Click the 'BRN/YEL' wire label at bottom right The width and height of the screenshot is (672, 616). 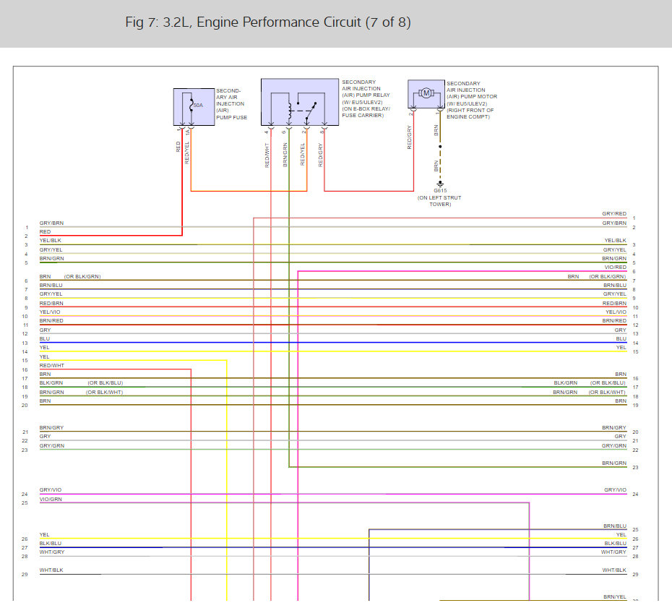615,596
